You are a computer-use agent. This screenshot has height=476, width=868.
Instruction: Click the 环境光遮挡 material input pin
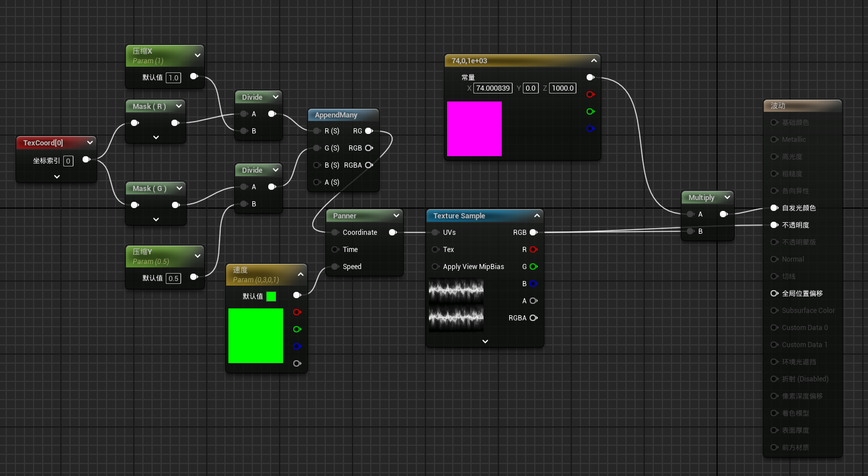tap(775, 362)
